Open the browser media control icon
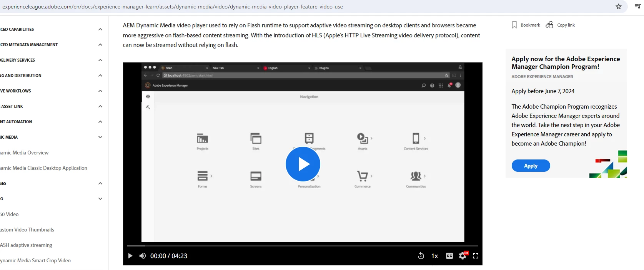This screenshot has width=644, height=270. [638, 6]
